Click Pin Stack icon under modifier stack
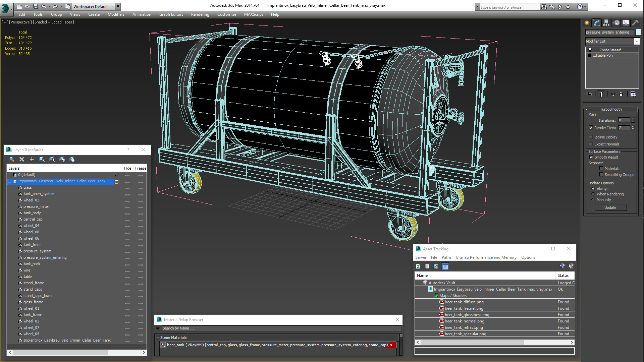This screenshot has height=362, width=644. click(590, 94)
